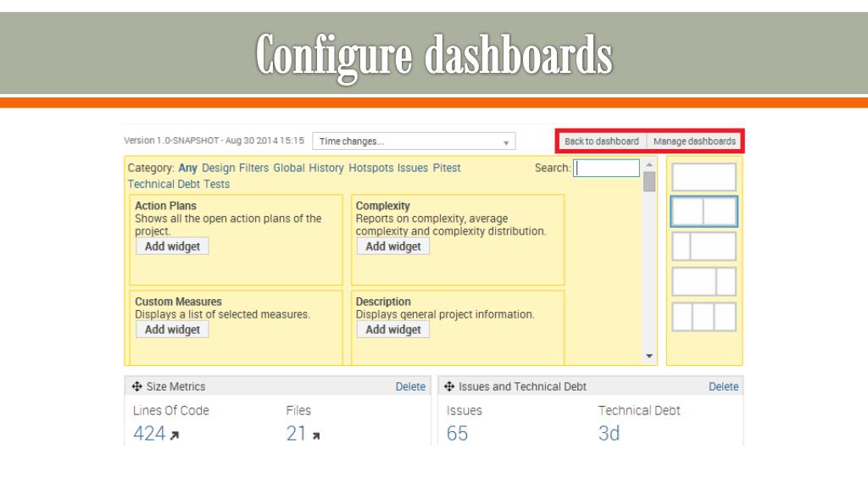Image resolution: width=868 pixels, height=488 pixels.
Task: Choose the Technical Debt category
Action: (x=164, y=184)
